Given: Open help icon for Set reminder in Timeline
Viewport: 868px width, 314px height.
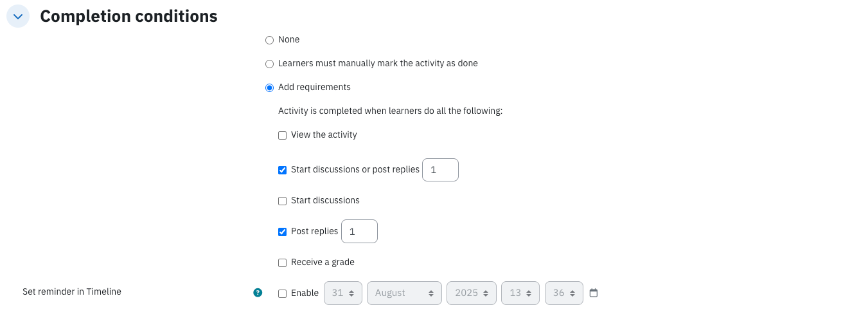Looking at the screenshot, I should (x=258, y=293).
